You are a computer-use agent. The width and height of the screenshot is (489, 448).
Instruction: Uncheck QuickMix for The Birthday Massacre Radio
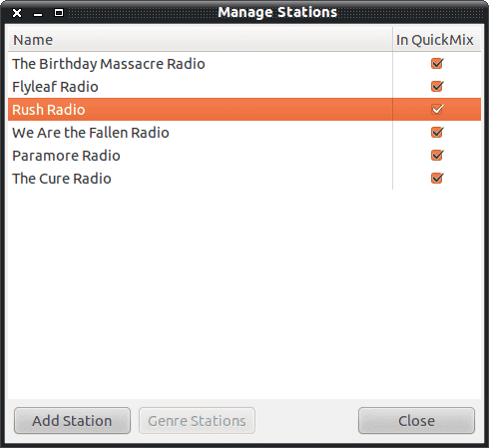click(x=437, y=63)
